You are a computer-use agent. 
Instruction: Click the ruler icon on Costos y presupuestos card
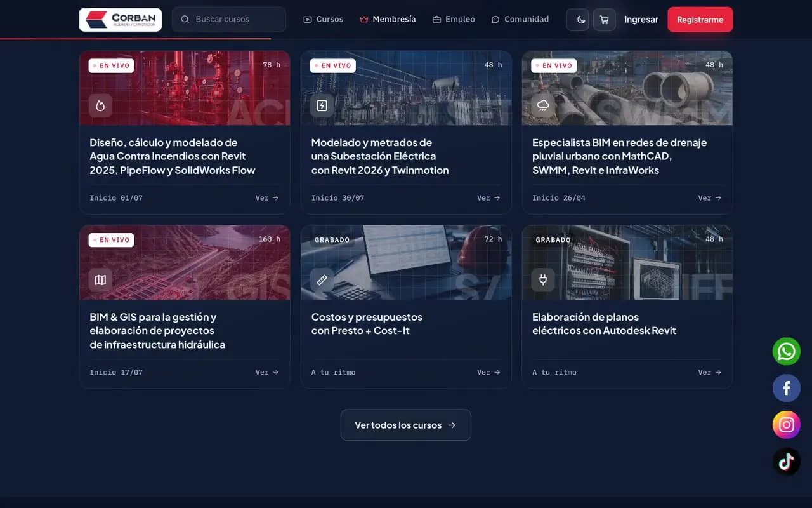tap(322, 280)
